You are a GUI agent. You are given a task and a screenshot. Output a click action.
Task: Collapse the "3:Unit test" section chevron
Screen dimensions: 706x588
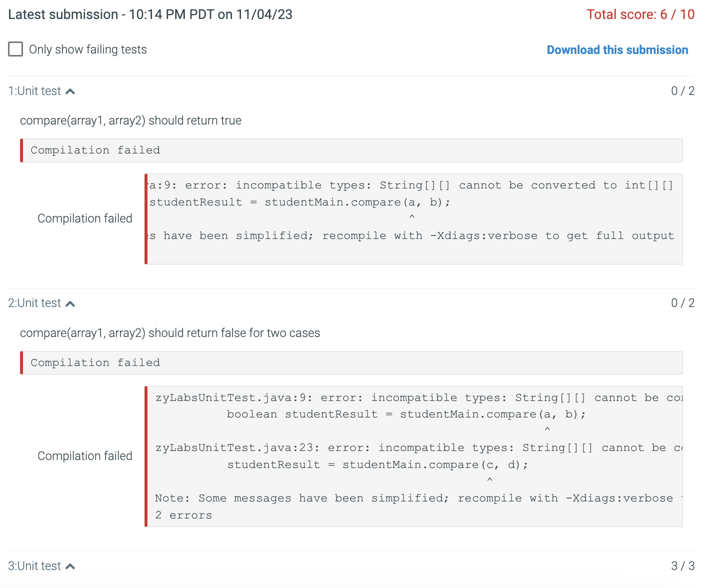(71, 565)
